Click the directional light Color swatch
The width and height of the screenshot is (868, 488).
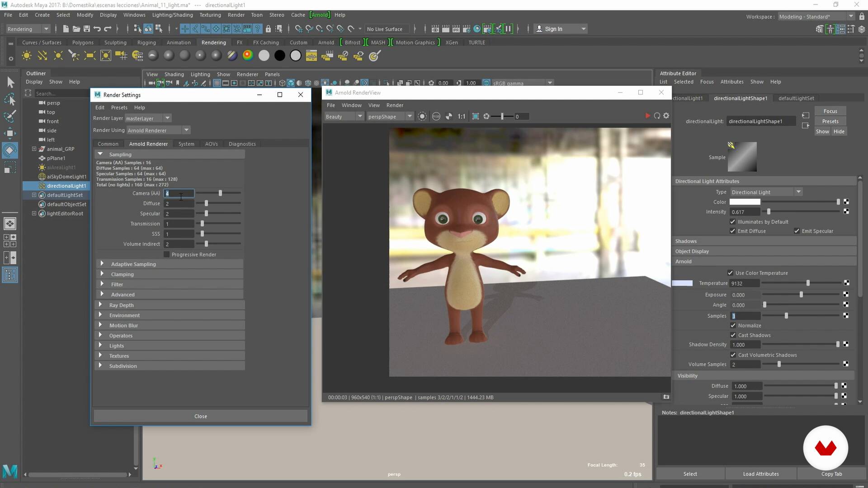point(745,202)
